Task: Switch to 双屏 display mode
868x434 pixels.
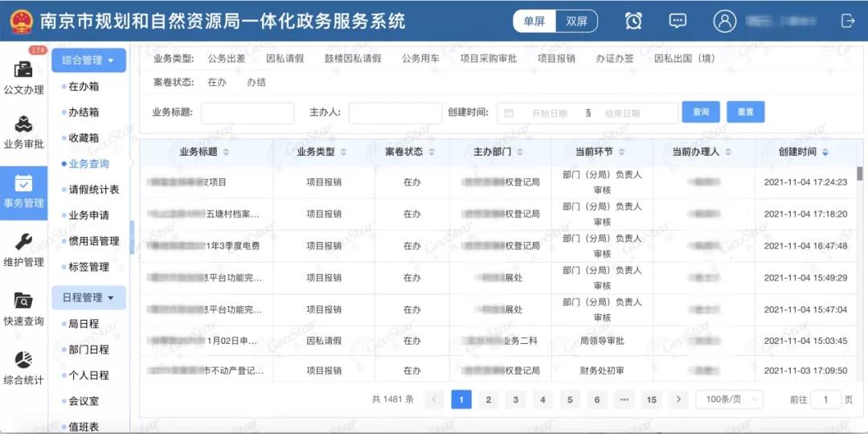Action: click(x=576, y=22)
